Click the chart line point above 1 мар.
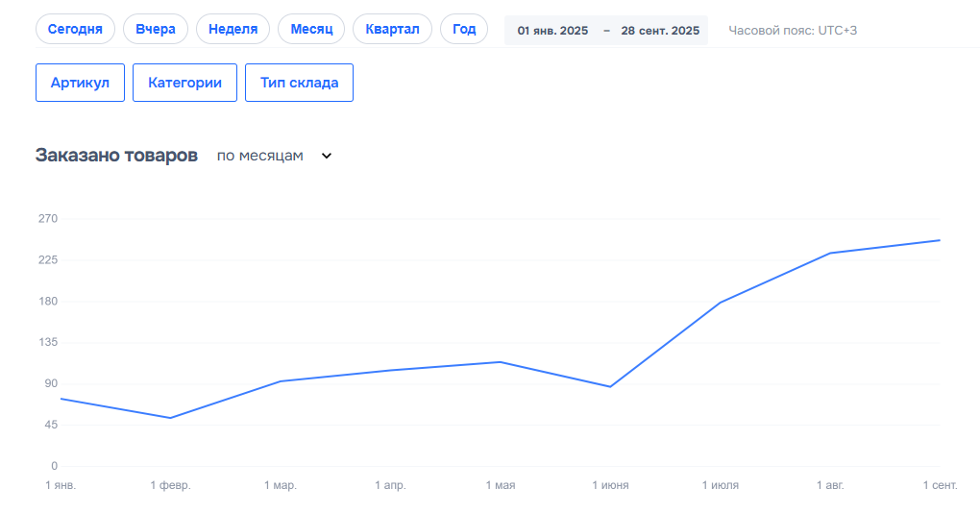 coord(280,381)
